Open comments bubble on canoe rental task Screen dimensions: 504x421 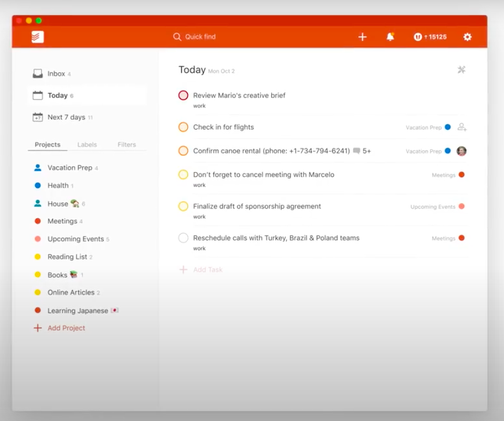pos(357,151)
